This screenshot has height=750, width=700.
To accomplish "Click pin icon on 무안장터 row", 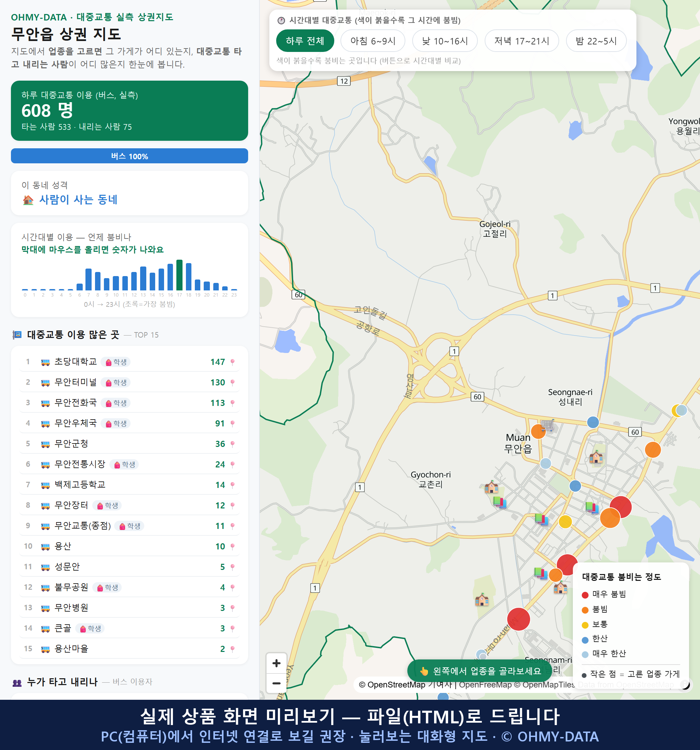I will pyautogui.click(x=232, y=506).
